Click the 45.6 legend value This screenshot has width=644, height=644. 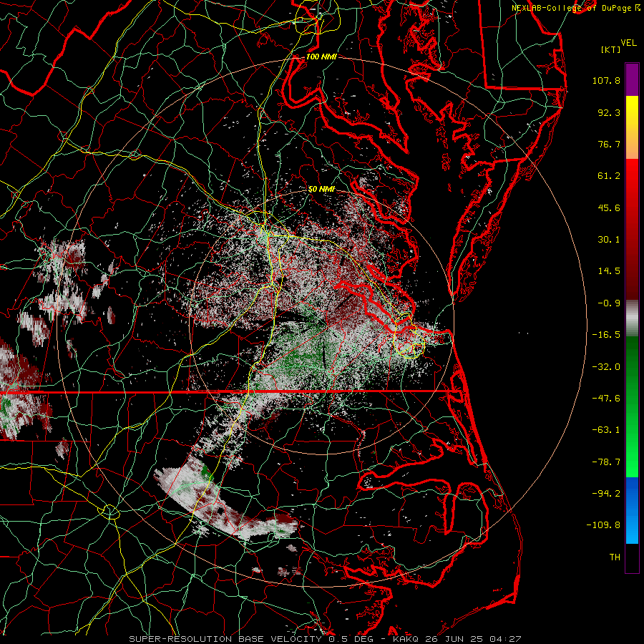(x=609, y=208)
